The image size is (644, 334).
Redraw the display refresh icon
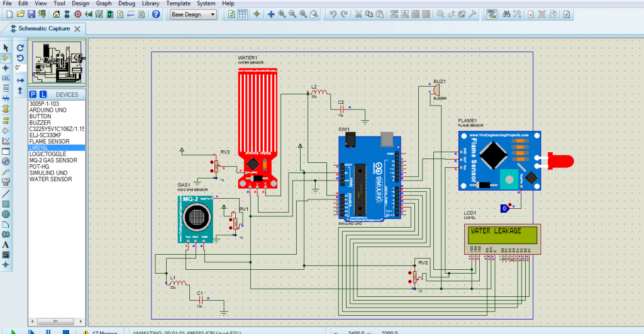[x=231, y=14]
